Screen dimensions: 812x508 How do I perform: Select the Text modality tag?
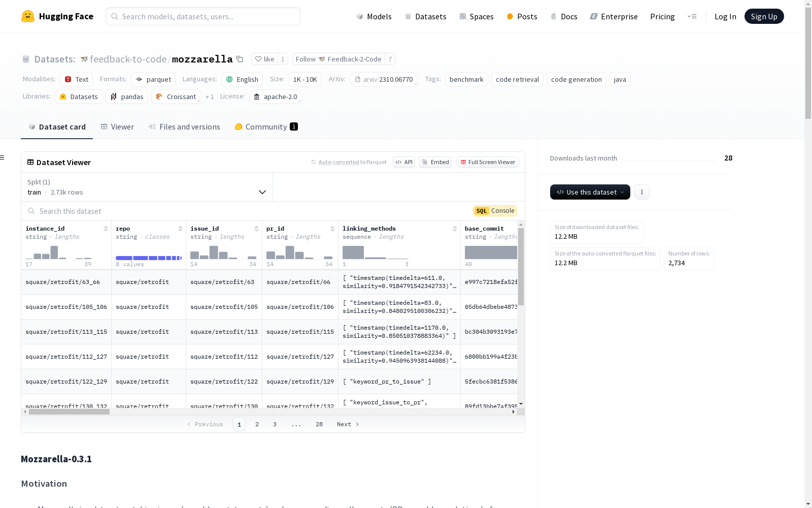pyautogui.click(x=77, y=79)
